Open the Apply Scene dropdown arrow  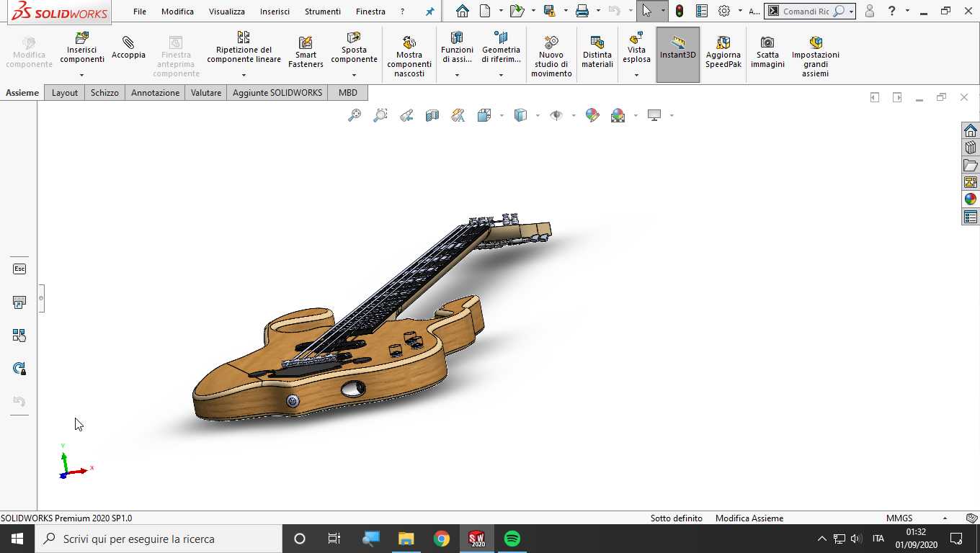point(636,115)
